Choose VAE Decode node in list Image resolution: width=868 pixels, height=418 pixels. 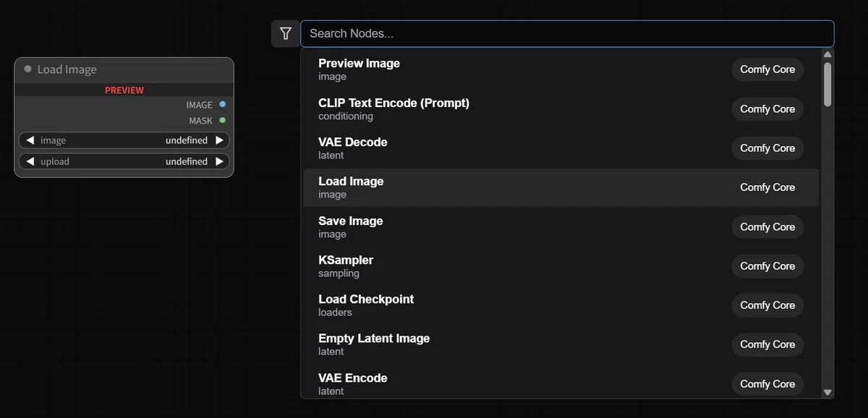[x=561, y=148]
